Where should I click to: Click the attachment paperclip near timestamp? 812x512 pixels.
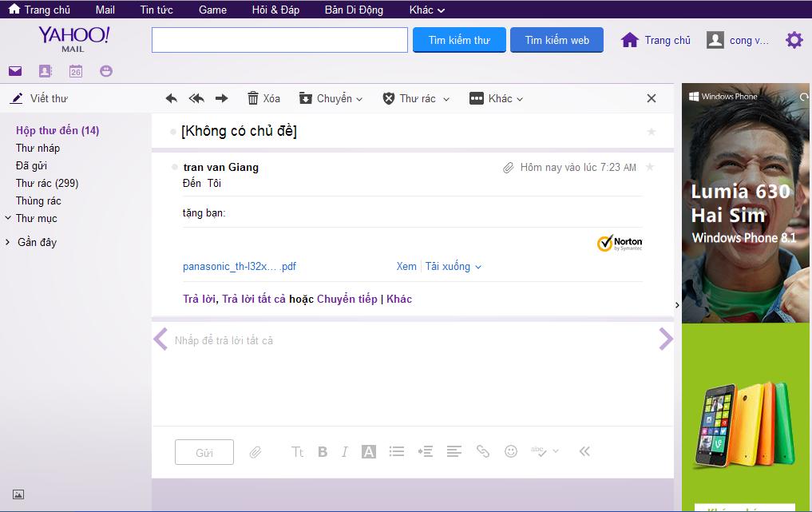coord(509,168)
